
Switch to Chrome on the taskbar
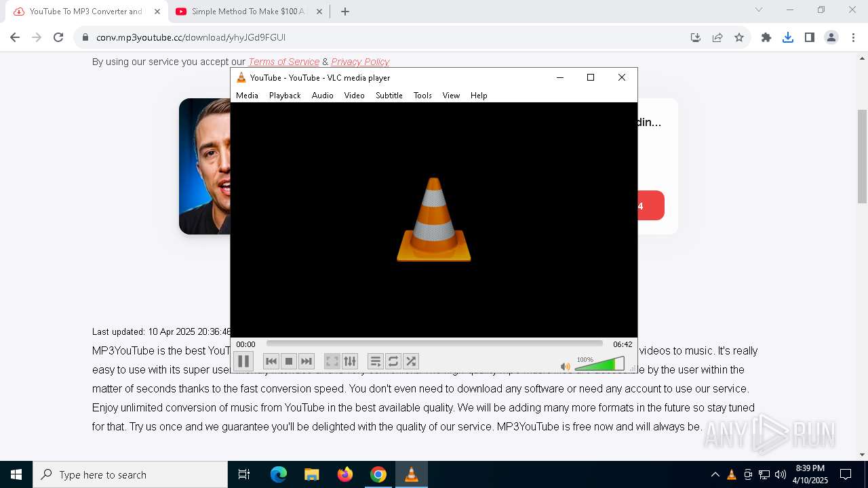click(x=378, y=474)
